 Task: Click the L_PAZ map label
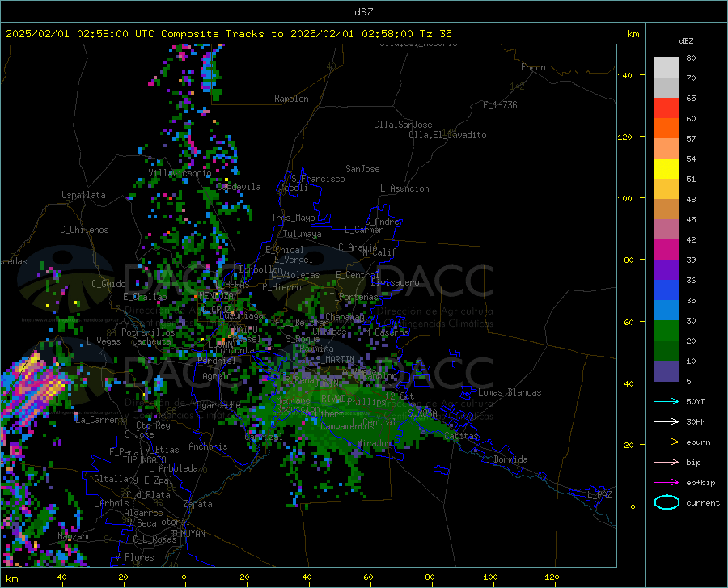point(599,495)
